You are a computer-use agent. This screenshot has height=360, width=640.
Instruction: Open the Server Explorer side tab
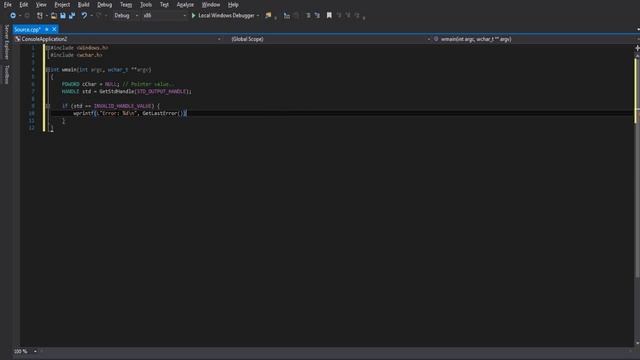pyautogui.click(x=6, y=42)
